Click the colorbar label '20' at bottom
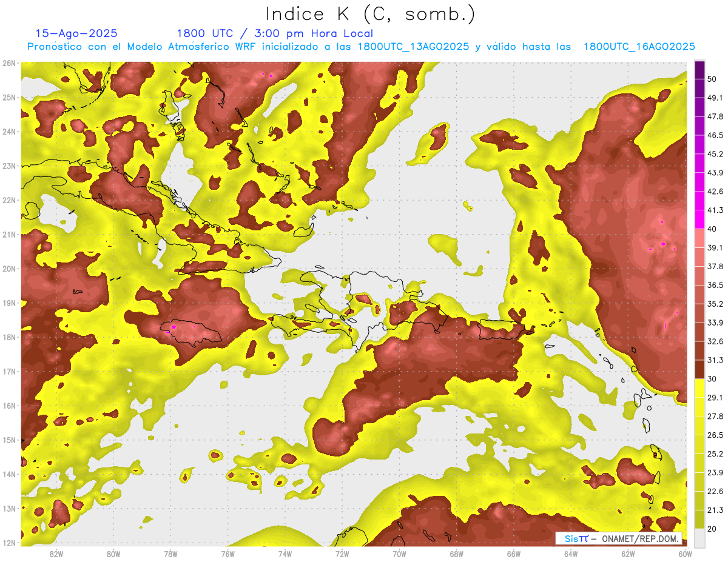 713,529
